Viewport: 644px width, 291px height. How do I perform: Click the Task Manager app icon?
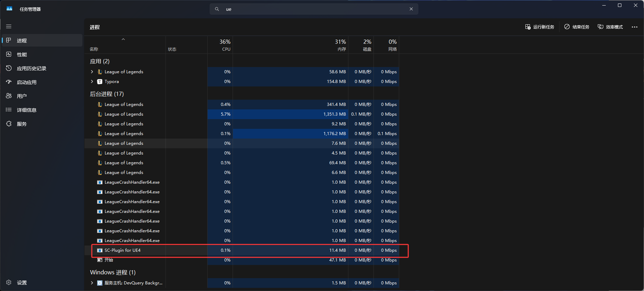point(9,9)
